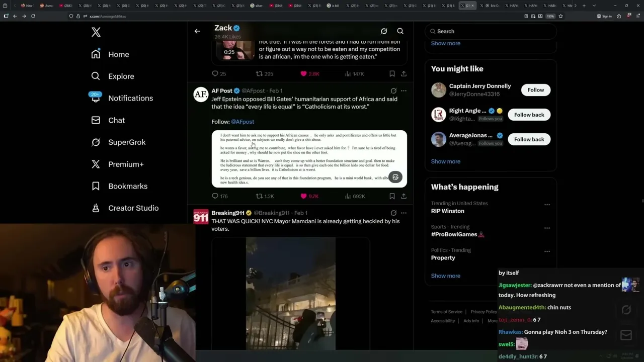Open Creator Studio in the sidebar
The image size is (644, 362).
click(125, 208)
